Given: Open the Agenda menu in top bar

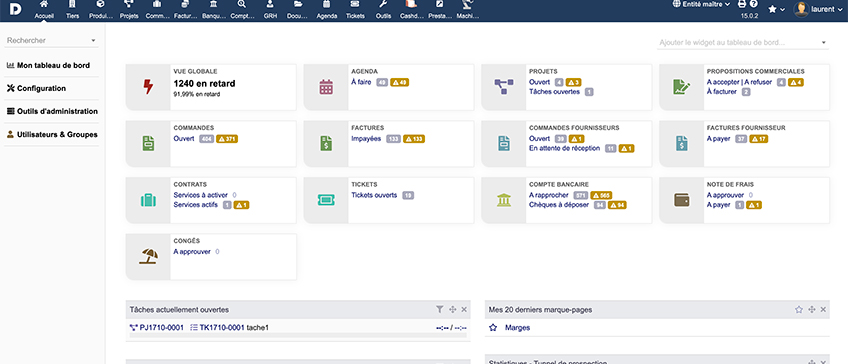Looking at the screenshot, I should point(327,10).
